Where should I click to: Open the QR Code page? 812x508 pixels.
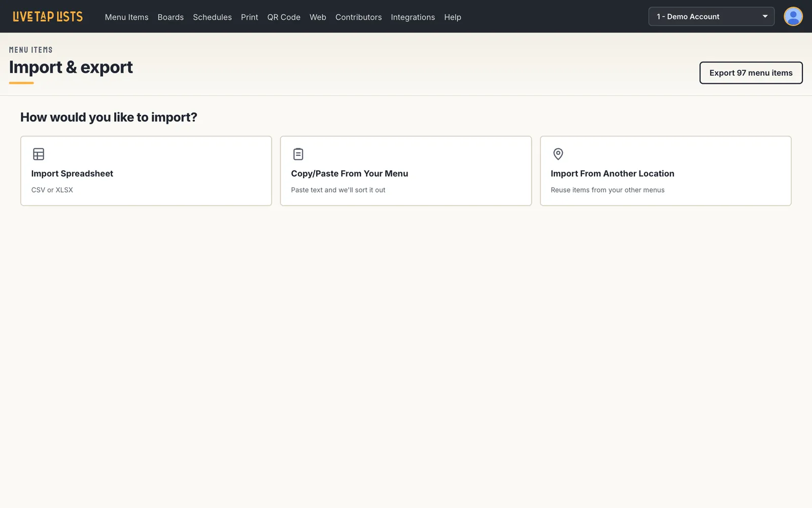[284, 17]
